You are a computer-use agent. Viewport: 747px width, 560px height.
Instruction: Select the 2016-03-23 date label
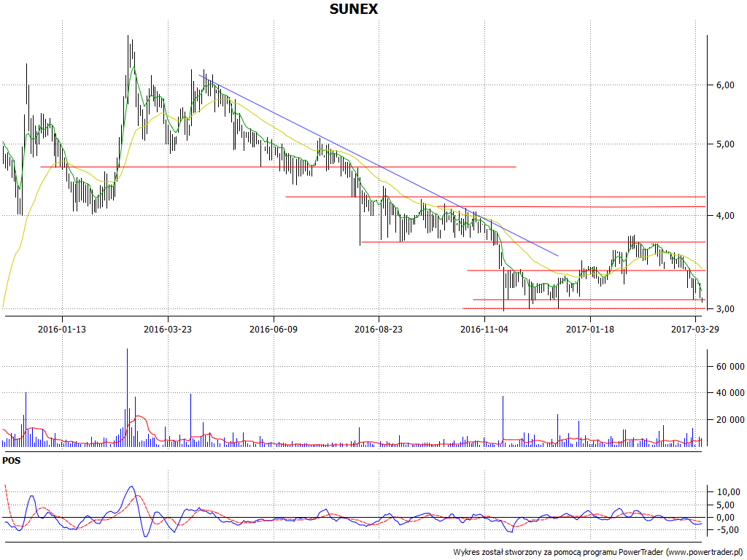pos(168,329)
